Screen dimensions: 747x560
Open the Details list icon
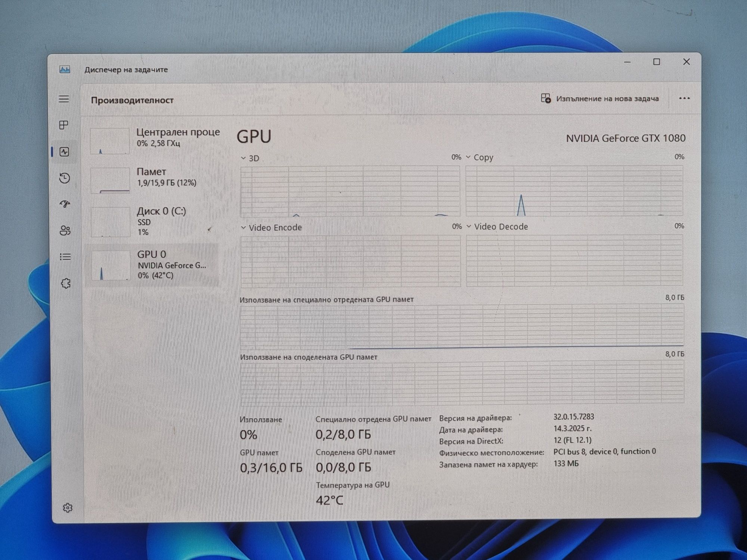coord(65,256)
